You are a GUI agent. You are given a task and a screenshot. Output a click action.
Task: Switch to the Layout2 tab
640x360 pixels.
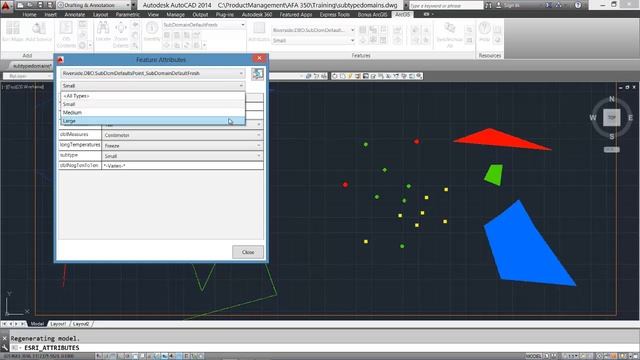click(81, 324)
